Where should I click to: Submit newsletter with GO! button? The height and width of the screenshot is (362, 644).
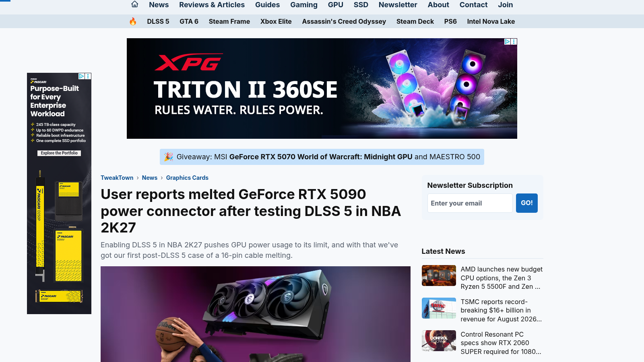pyautogui.click(x=526, y=203)
